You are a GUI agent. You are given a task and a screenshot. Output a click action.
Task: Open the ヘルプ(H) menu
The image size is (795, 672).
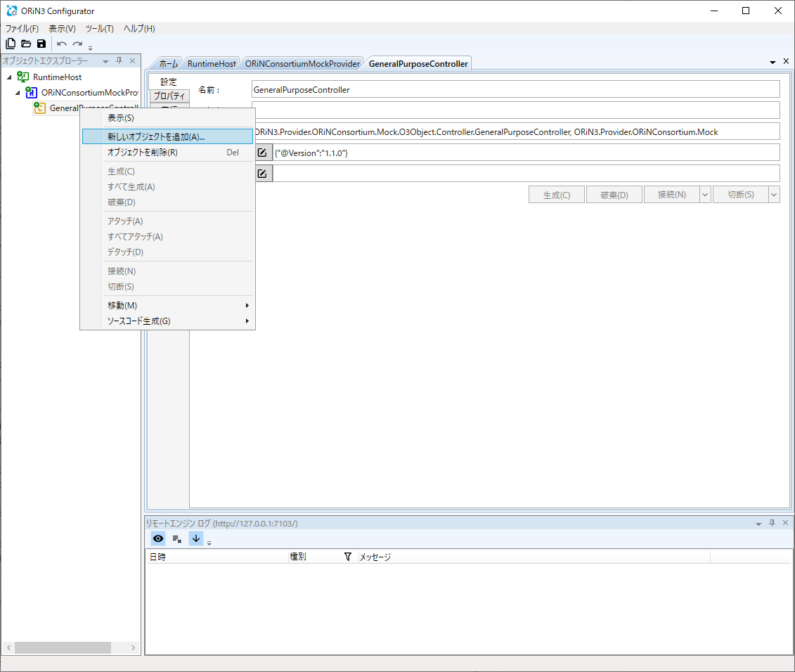click(x=139, y=28)
